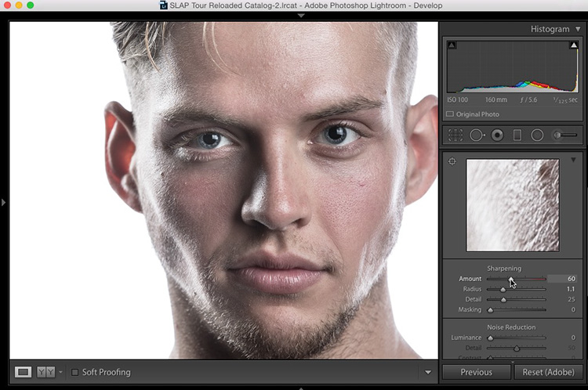
Task: Click the histogram graph area
Action: point(512,67)
